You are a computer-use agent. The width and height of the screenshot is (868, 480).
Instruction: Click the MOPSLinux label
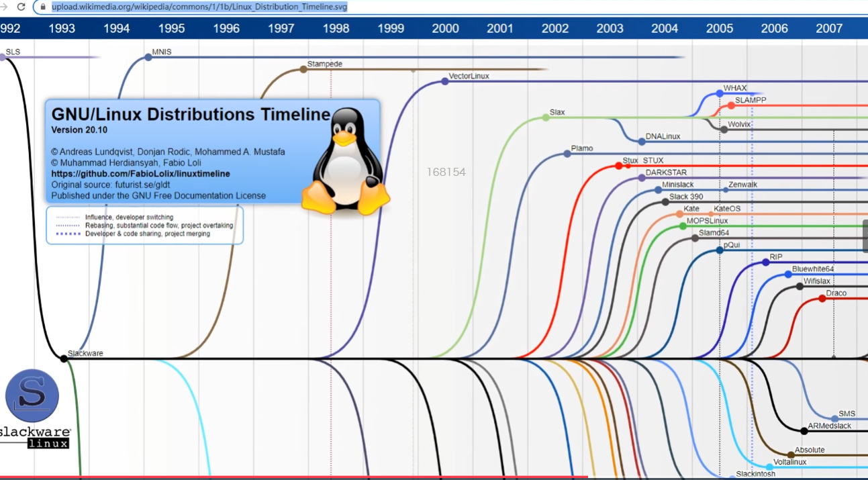(707, 221)
